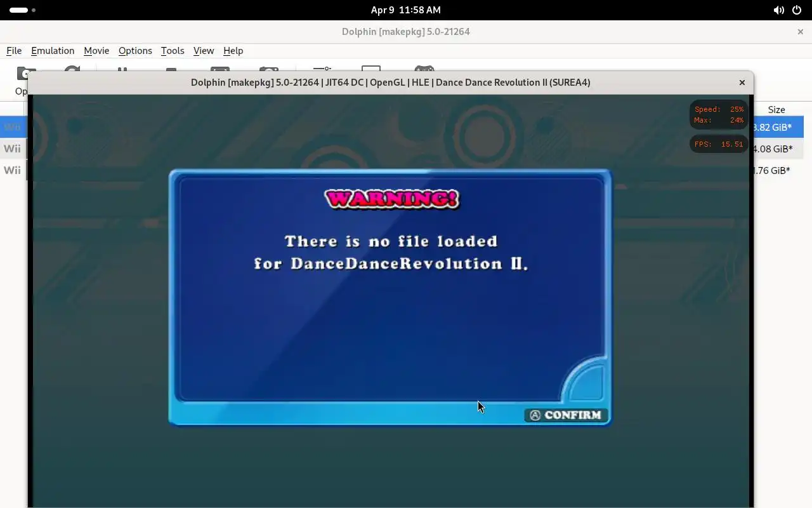Open the clock showing Apr 9 11:58 AM

tap(406, 10)
